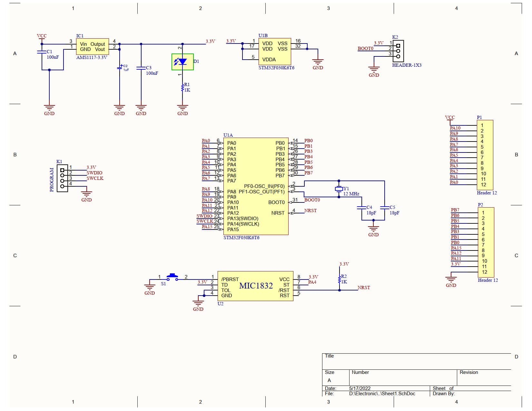Click the PA13(SWDIO) pin name
The height and width of the screenshot is (411, 532).
coord(243,219)
